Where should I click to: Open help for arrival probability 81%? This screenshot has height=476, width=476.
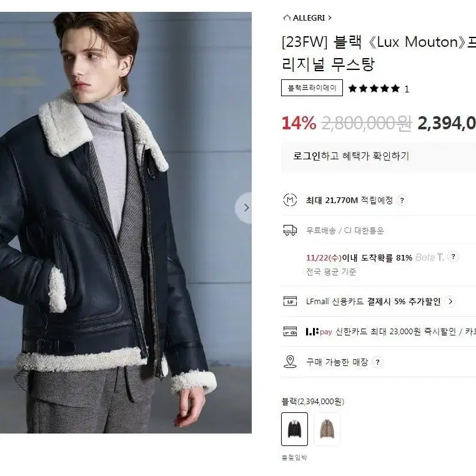pos(453,257)
